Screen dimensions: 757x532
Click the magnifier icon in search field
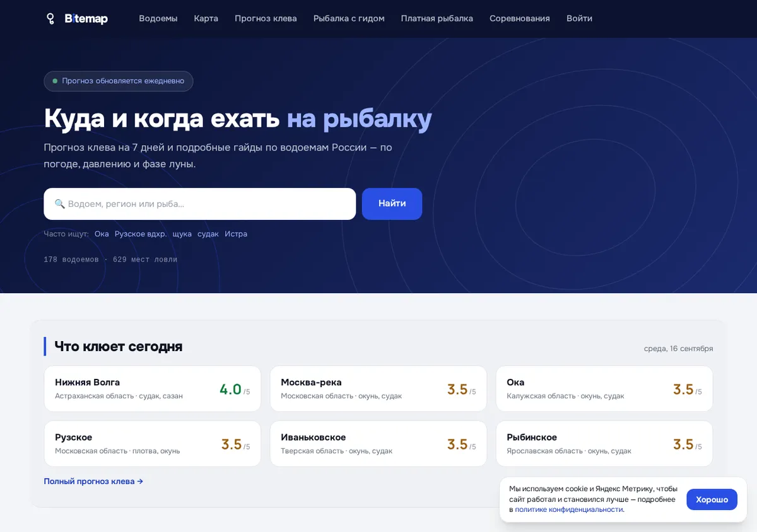60,204
